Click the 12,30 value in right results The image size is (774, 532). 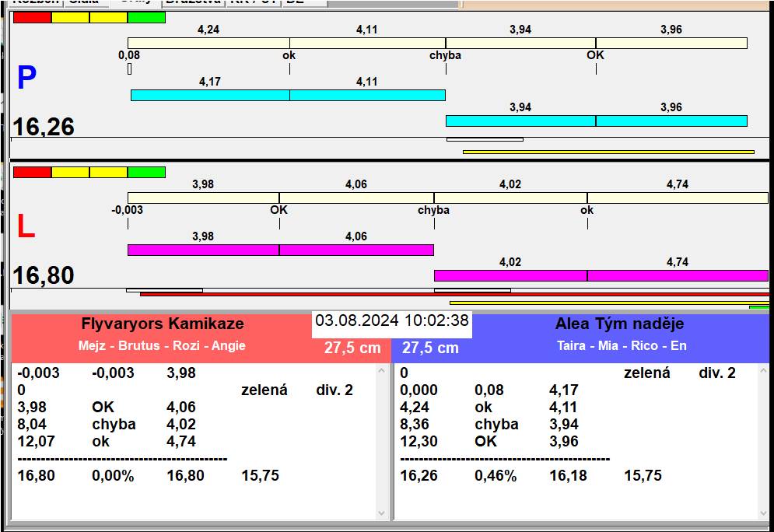pyautogui.click(x=419, y=441)
